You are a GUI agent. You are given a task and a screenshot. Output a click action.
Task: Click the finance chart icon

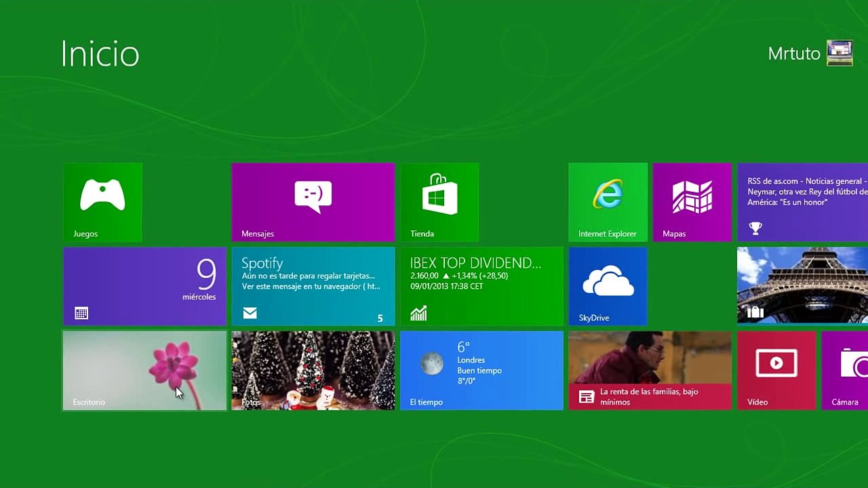pyautogui.click(x=418, y=313)
